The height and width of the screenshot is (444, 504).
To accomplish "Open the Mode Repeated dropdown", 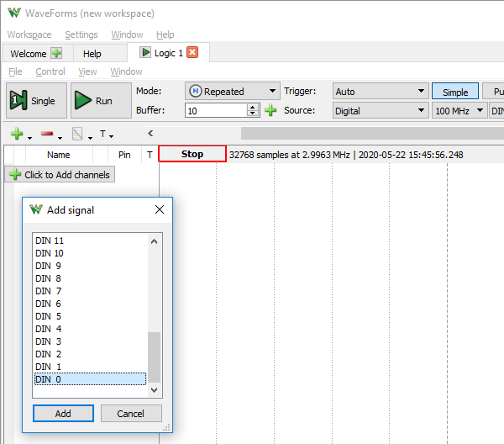I will click(x=233, y=92).
